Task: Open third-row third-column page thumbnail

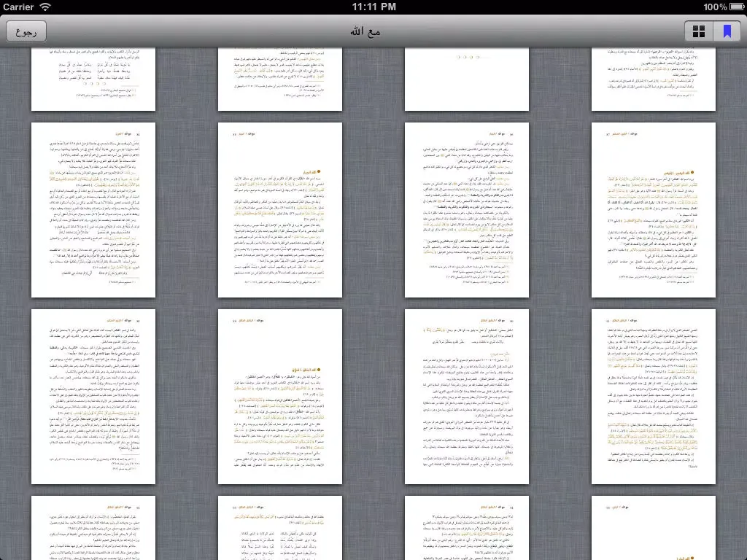Action: (x=467, y=397)
